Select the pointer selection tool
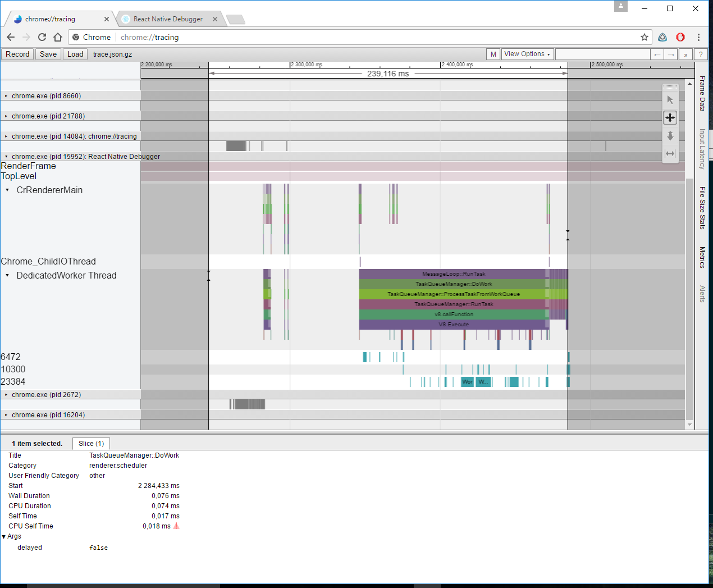 coord(670,99)
